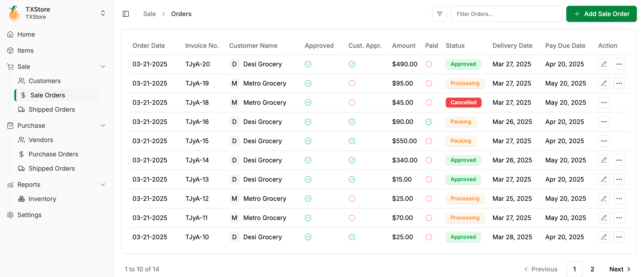Toggle customer approval circle for TJyA-18

coord(352,103)
